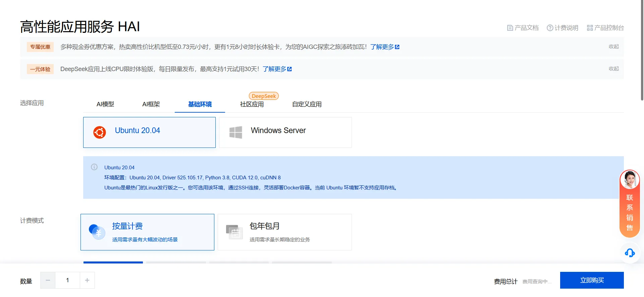Select the 基础环境 tab
Screen dimensions: 644x297
[200, 104]
